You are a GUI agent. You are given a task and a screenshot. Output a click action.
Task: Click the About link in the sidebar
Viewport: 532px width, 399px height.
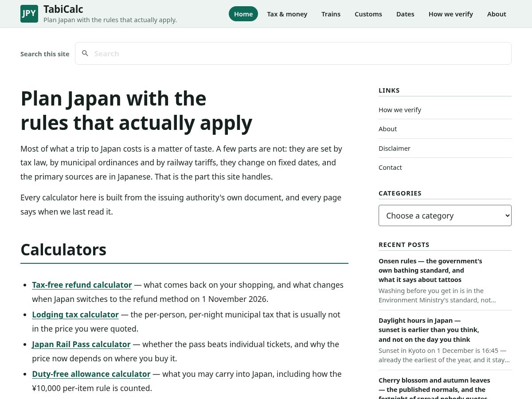(x=387, y=129)
